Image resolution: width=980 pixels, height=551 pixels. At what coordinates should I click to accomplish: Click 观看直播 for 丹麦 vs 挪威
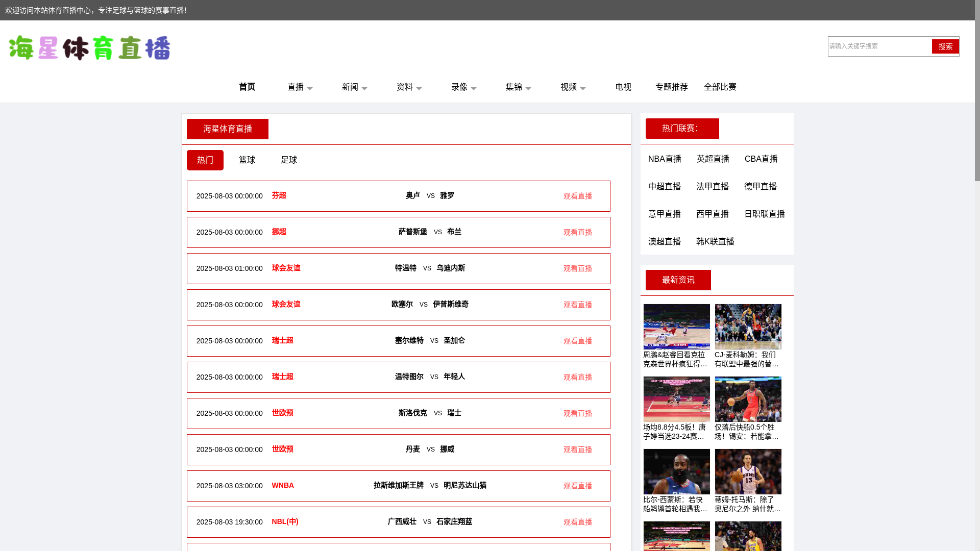coord(578,450)
